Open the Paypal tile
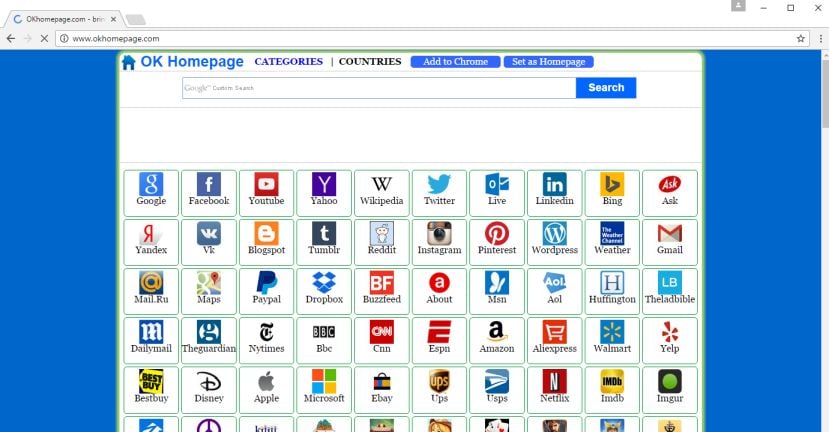The height and width of the screenshot is (432, 829). click(266, 291)
